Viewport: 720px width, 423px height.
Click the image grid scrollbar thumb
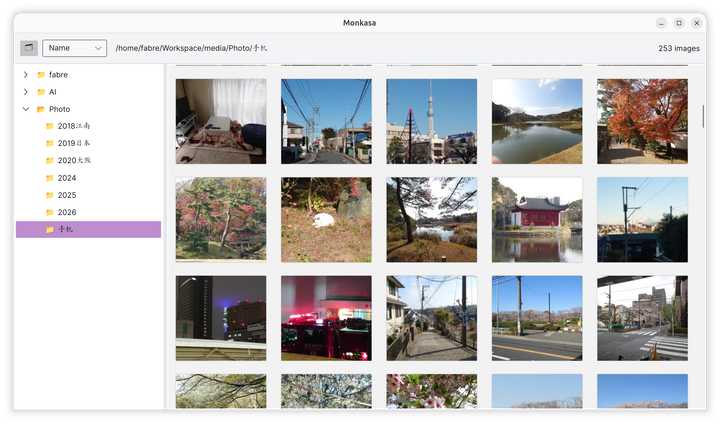click(x=703, y=116)
